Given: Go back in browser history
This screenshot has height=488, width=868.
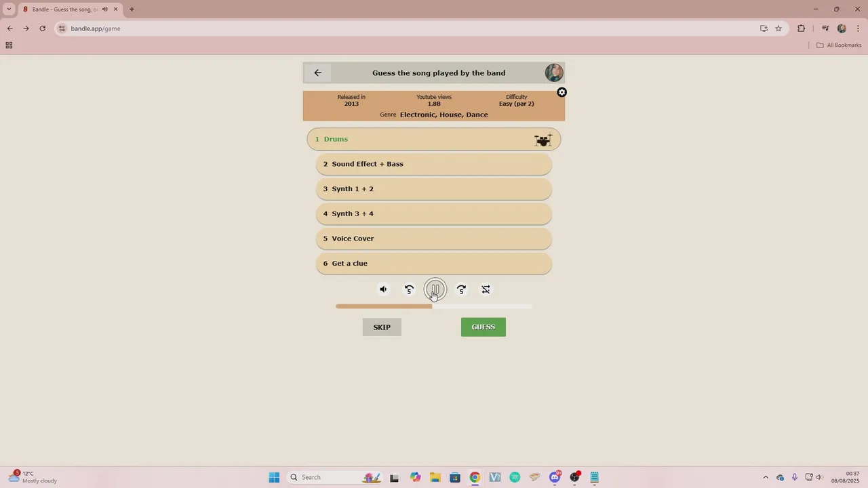Looking at the screenshot, I should pyautogui.click(x=9, y=28).
